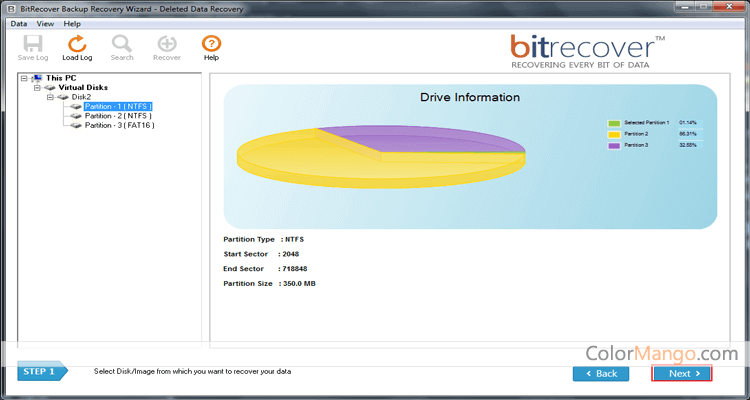Viewport: 750px width, 400px height.
Task: Click the STEP 1 indicator label
Action: click(x=41, y=371)
